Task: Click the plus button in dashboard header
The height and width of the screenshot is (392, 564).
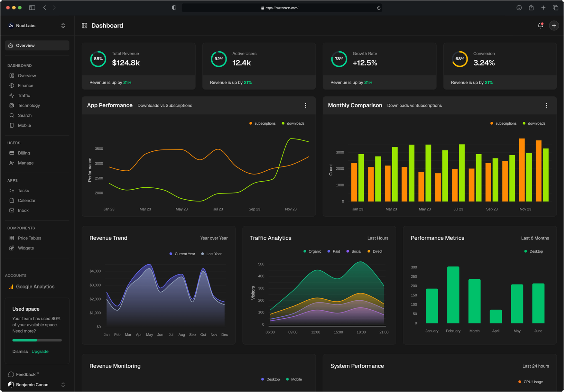Action: point(554,25)
